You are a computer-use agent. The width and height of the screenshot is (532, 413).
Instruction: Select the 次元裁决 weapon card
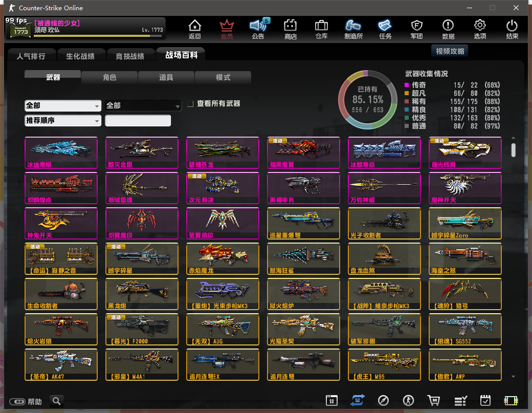223,188
